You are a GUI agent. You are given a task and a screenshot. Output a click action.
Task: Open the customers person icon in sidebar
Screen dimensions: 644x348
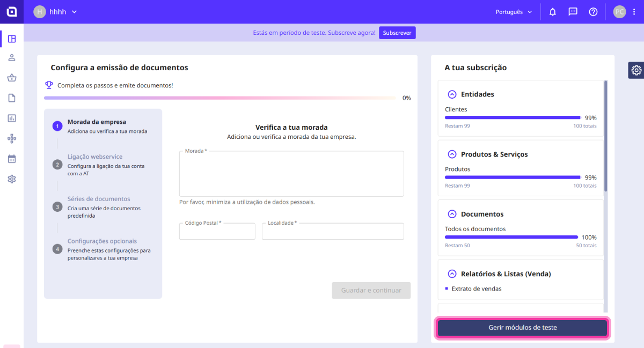pos(12,58)
